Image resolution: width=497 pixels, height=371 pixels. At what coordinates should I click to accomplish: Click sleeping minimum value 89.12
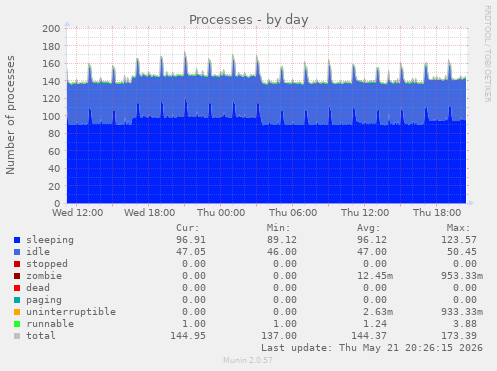282,240
